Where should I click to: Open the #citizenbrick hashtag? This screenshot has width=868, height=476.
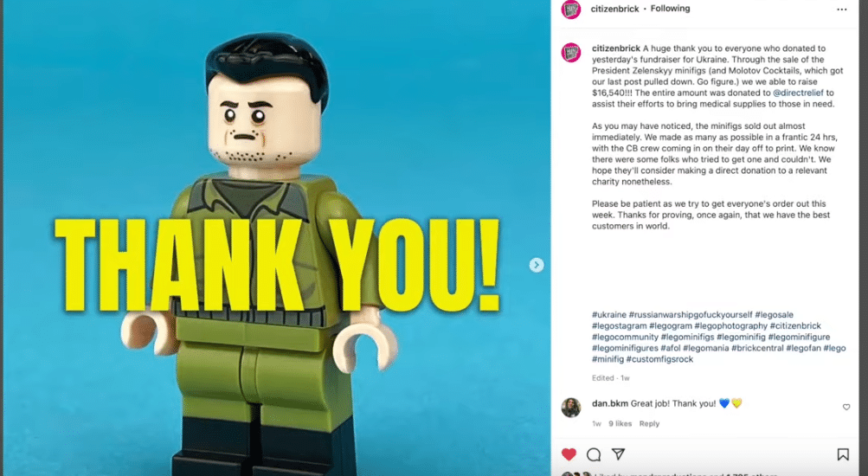[x=795, y=325]
